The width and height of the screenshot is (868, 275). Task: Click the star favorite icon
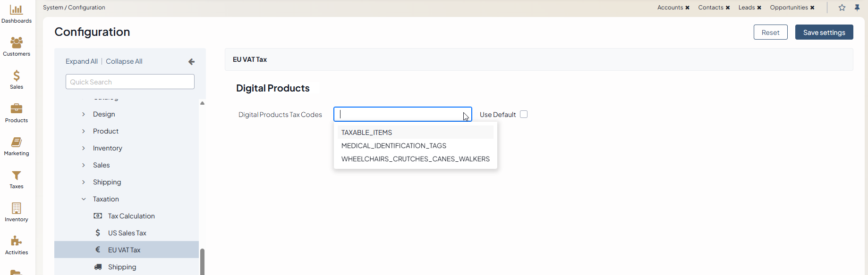[x=842, y=8]
